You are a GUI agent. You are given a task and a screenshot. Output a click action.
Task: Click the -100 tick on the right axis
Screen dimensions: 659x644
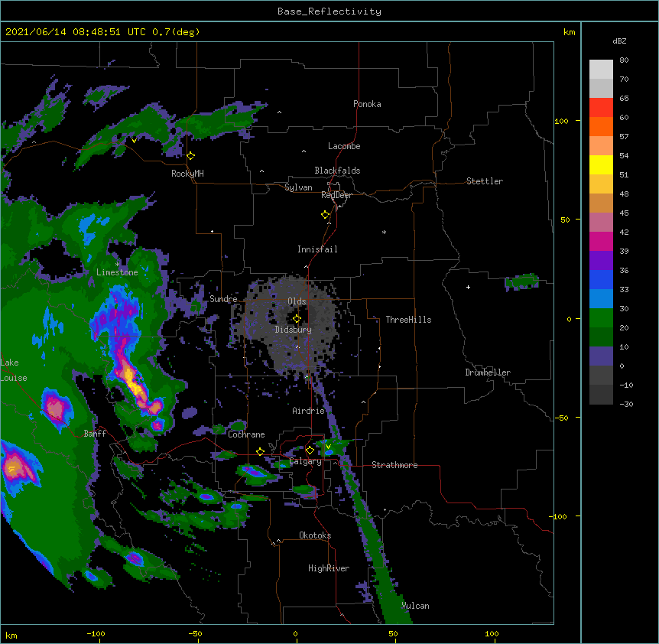coord(559,516)
